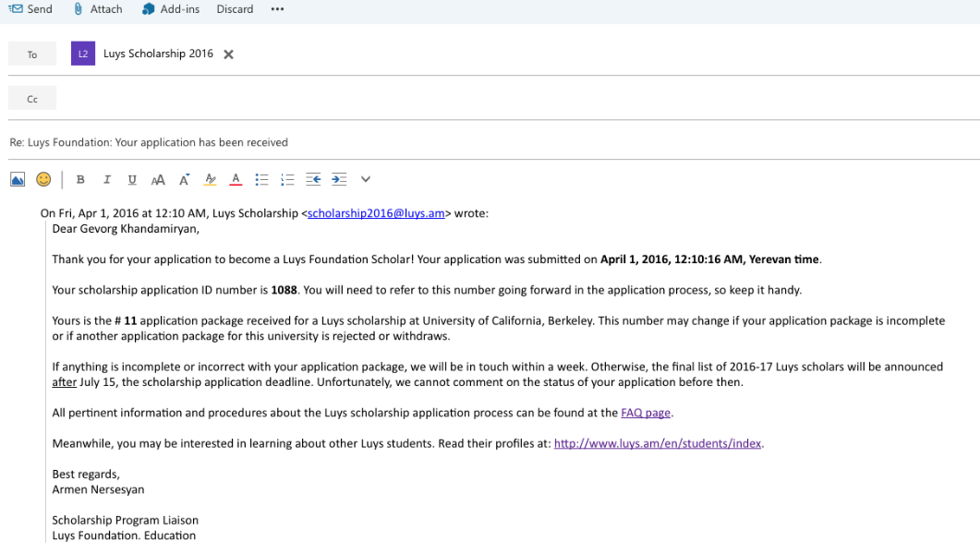Click into the Cc address field

point(517,99)
